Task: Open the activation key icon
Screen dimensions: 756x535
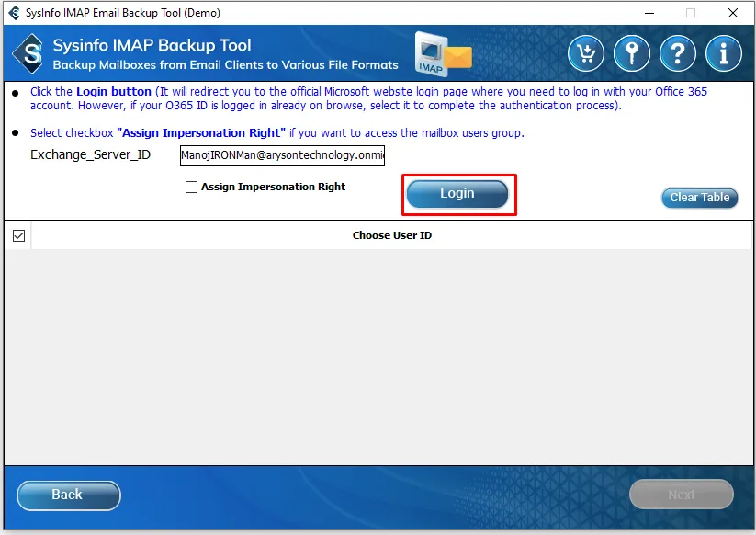Action: pyautogui.click(x=632, y=53)
